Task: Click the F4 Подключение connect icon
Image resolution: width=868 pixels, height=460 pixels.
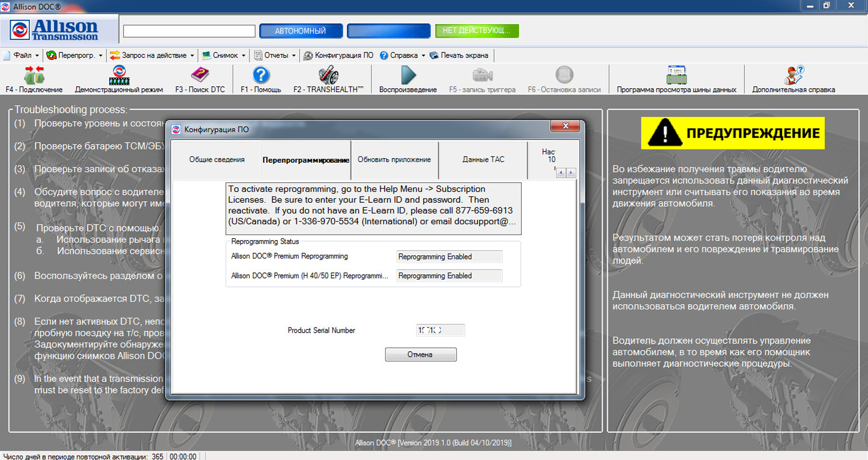Action: pos(34,78)
